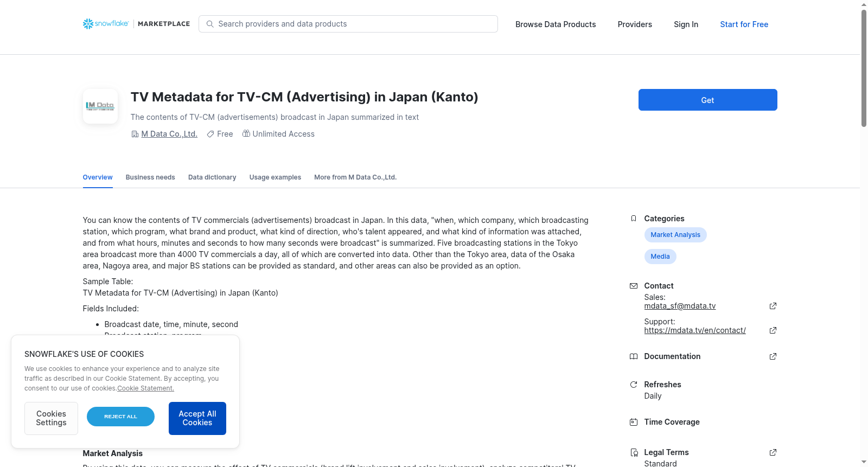Open external link icon for sales email
This screenshot has width=868, height=467.
point(773,306)
